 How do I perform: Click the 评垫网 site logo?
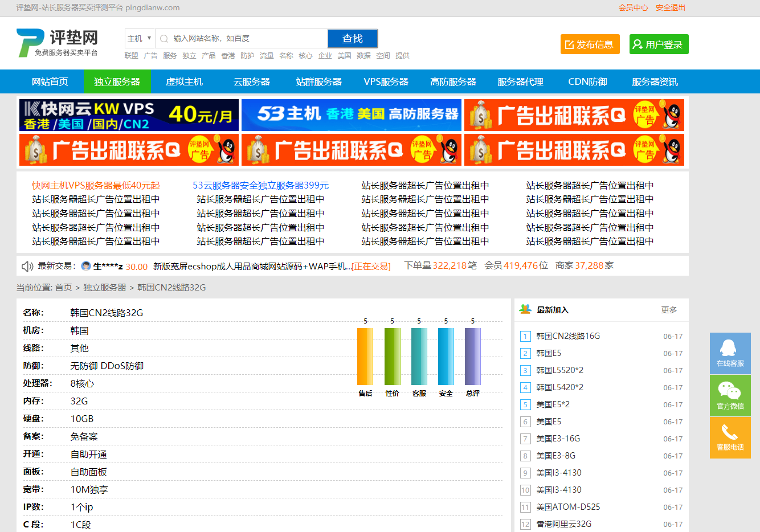tap(57, 43)
